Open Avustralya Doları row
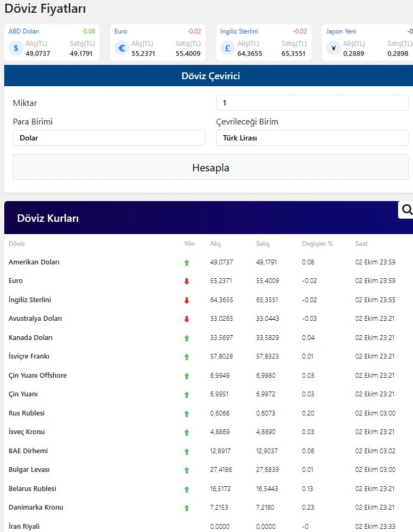The height and width of the screenshot is (532, 413). [35, 318]
